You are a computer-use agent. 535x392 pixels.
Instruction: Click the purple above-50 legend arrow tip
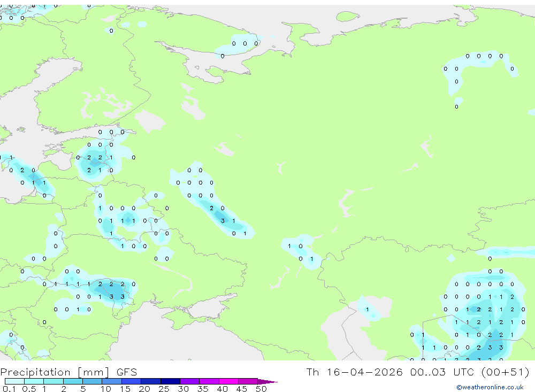pyautogui.click(x=267, y=382)
